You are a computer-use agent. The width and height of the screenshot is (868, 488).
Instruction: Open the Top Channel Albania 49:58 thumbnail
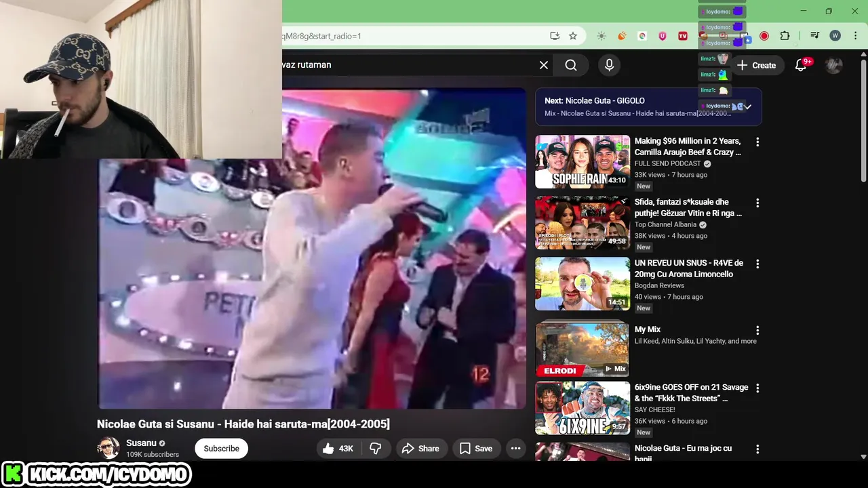pyautogui.click(x=583, y=222)
